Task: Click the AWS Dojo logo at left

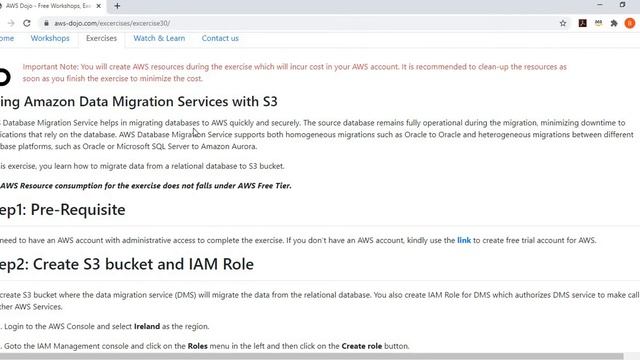Action: coord(5,77)
